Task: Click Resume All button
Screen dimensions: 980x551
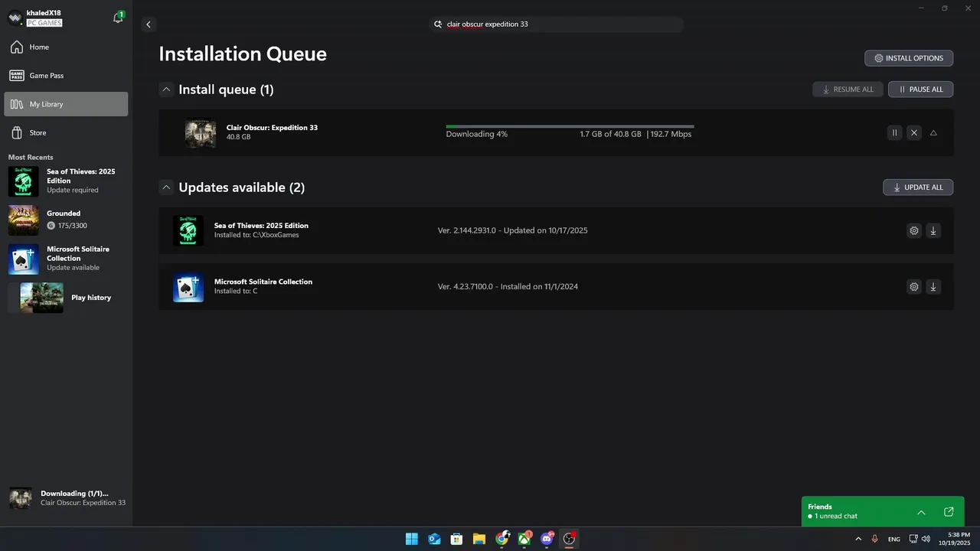Action: tap(848, 90)
